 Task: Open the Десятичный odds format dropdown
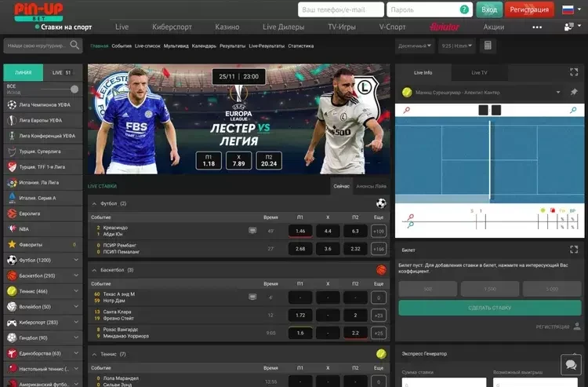coord(415,46)
